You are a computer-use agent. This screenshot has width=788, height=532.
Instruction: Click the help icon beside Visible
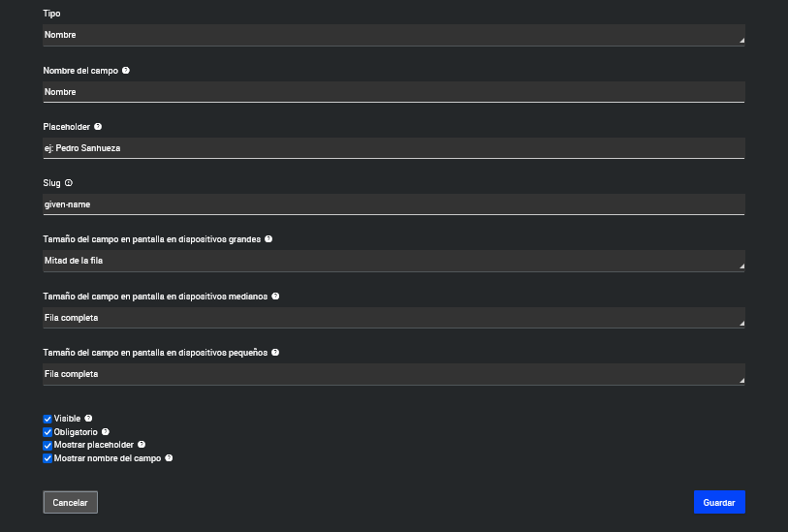pos(88,419)
